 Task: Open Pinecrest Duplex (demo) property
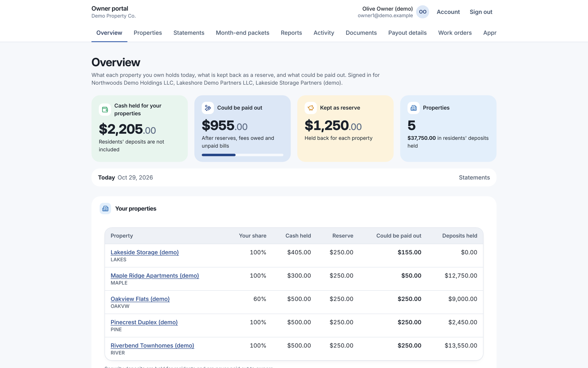(144, 322)
